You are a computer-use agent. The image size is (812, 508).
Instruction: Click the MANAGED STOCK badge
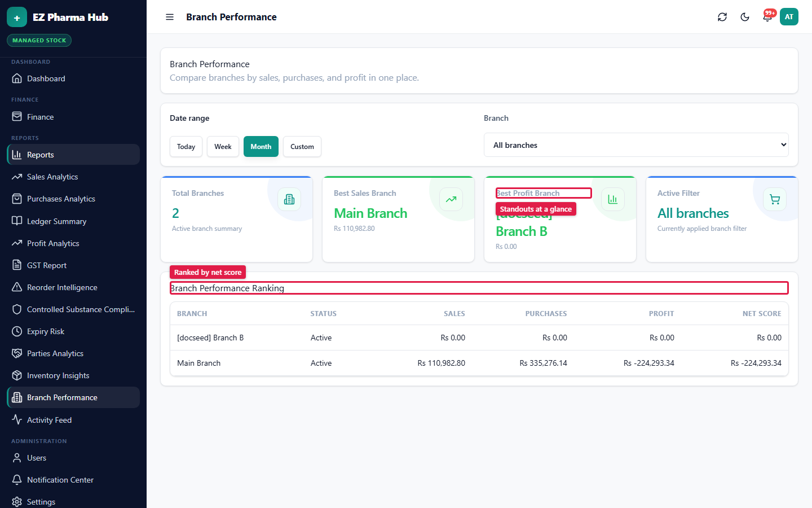[x=39, y=41]
